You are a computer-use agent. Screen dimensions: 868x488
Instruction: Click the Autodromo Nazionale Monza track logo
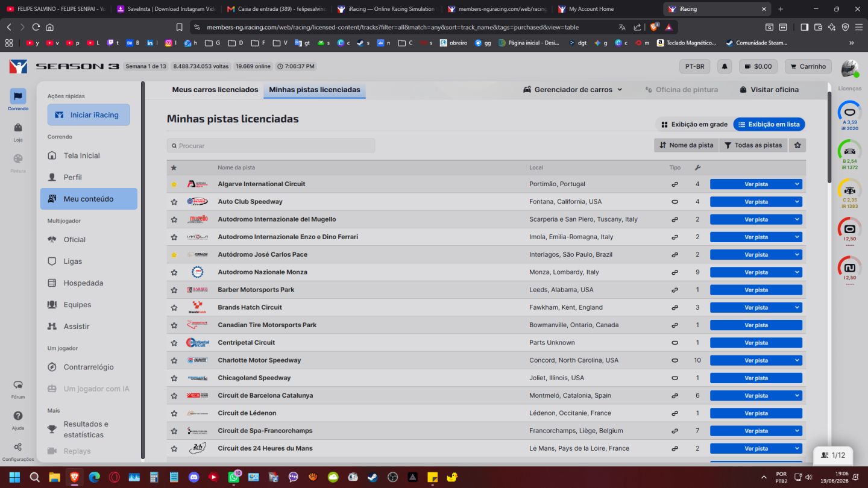[197, 272]
